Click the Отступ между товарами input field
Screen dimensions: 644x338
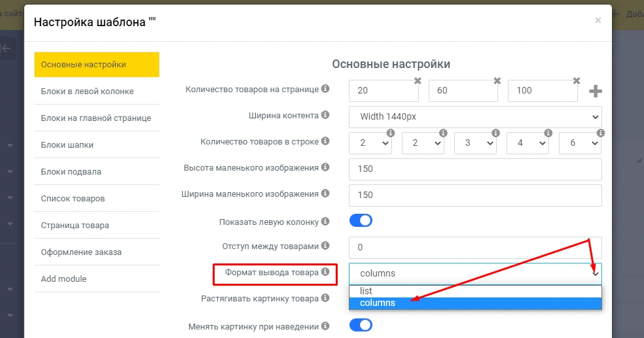[475, 248]
